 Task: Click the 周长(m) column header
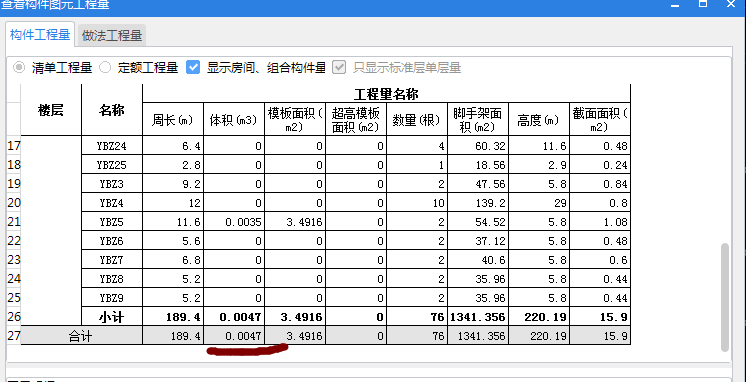(173, 120)
